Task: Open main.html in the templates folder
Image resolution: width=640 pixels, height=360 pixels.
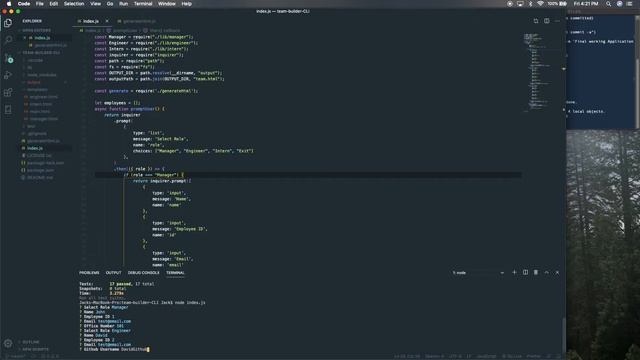Action: 40,111
